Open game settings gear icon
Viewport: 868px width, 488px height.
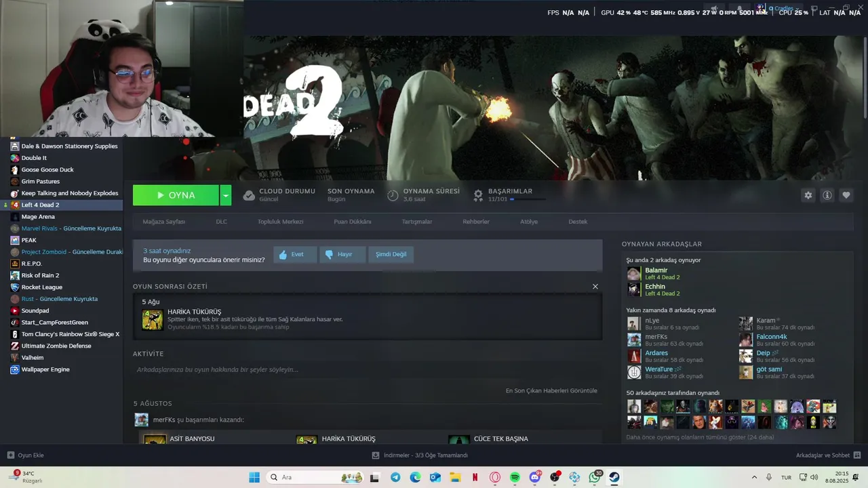point(808,195)
